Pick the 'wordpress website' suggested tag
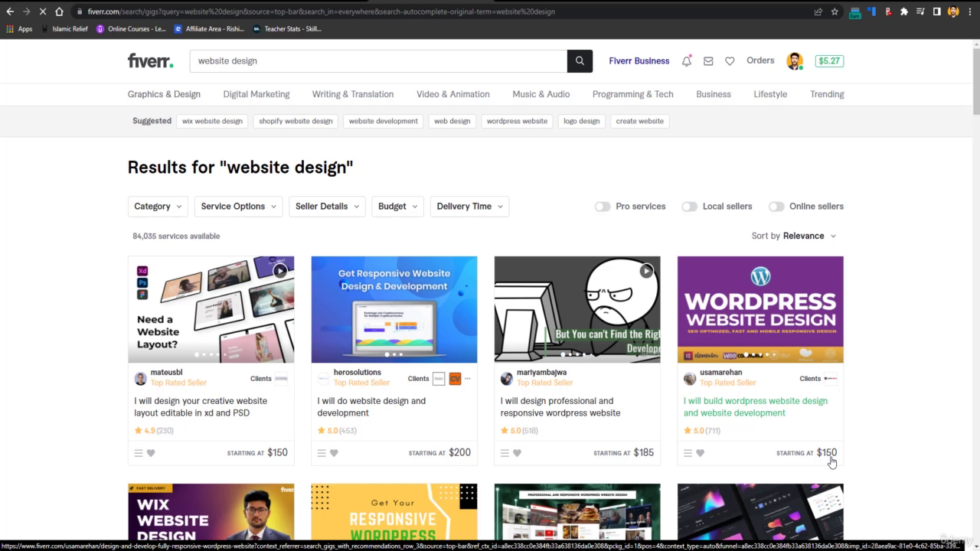 pos(517,121)
